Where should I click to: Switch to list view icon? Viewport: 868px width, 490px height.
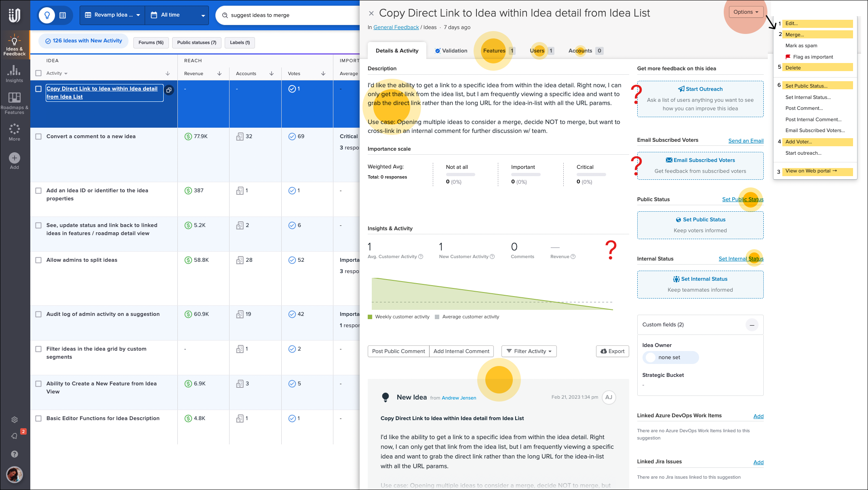tap(63, 15)
